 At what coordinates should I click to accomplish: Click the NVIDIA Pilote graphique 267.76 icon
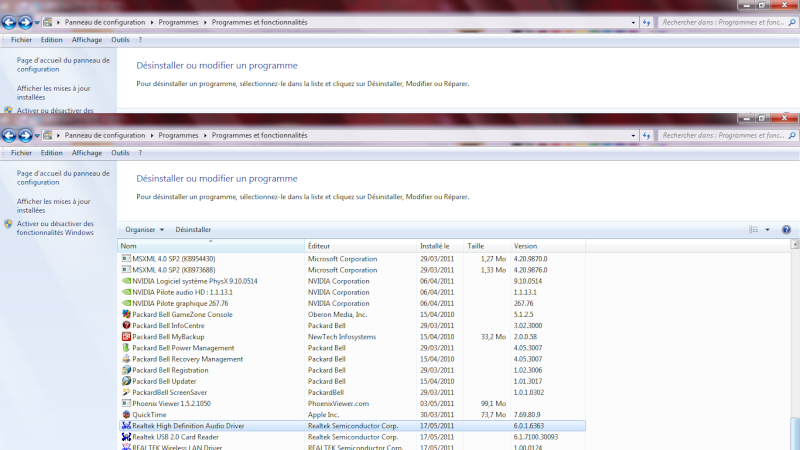point(126,303)
